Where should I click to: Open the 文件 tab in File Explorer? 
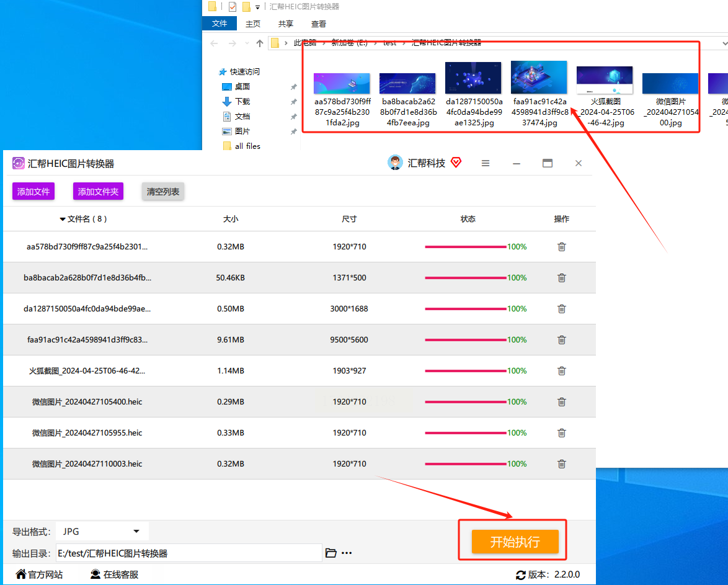pos(220,24)
